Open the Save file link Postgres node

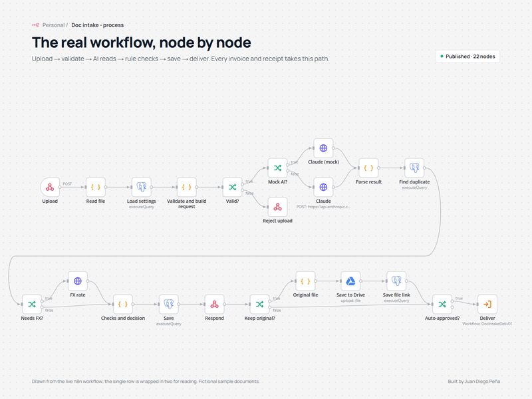pos(396,281)
